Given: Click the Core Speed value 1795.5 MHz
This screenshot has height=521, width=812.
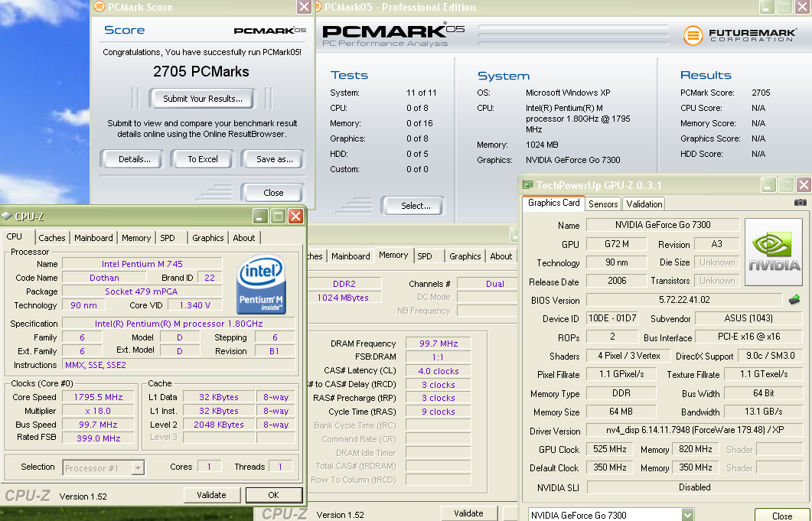Looking at the screenshot, I should (x=98, y=397).
